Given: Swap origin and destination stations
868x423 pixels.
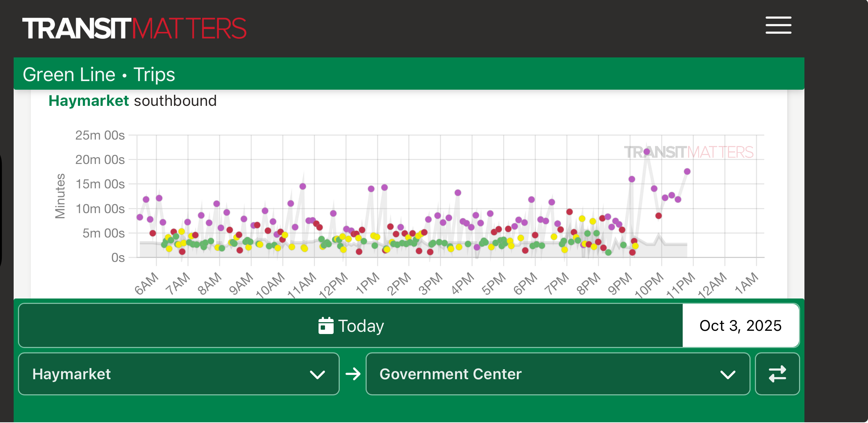Looking at the screenshot, I should pos(777,374).
